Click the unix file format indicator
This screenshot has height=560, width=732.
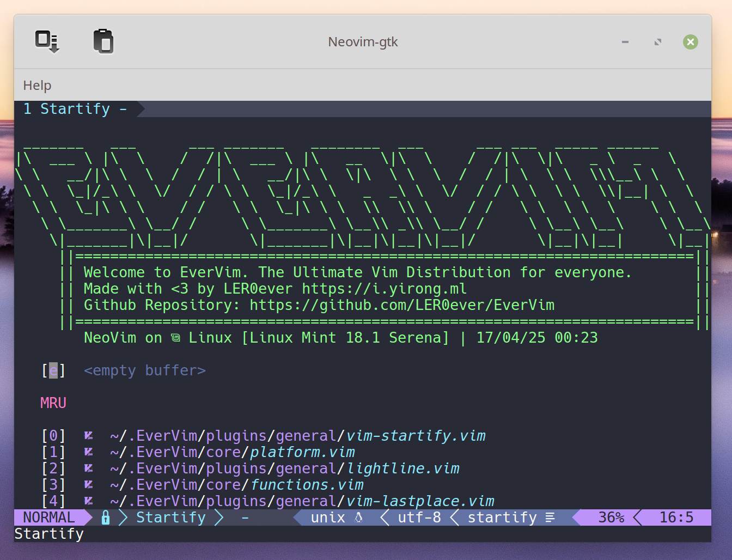(x=328, y=518)
